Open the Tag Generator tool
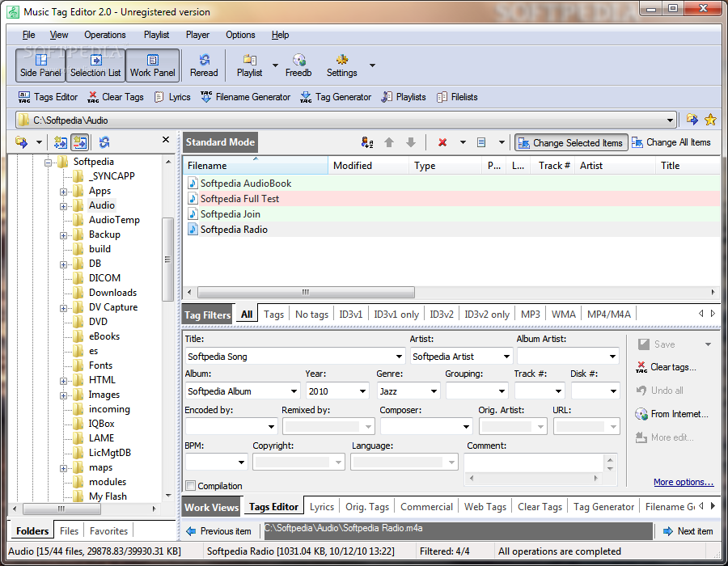Image resolution: width=728 pixels, height=566 pixels. point(336,97)
